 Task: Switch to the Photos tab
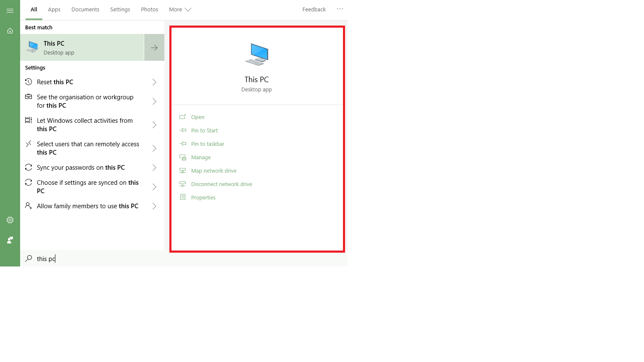coord(150,9)
